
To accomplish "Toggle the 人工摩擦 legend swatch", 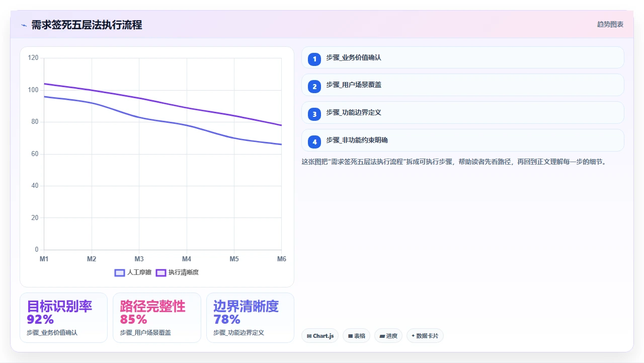I will tap(120, 272).
